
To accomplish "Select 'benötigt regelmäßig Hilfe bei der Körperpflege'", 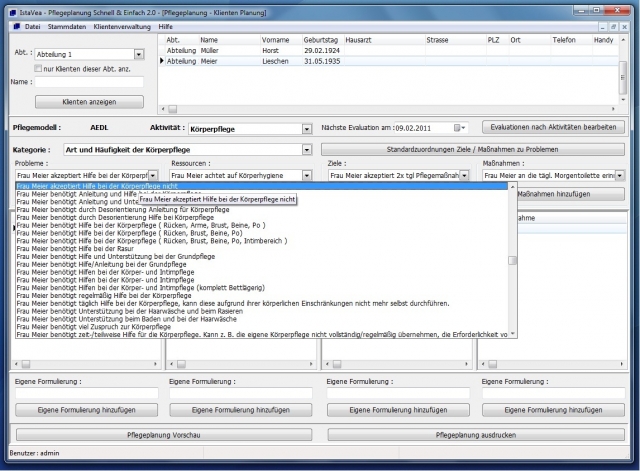I will click(x=261, y=295).
